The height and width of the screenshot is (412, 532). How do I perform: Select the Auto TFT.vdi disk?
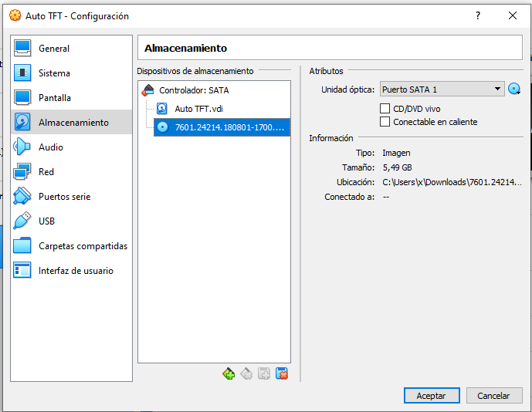coord(198,109)
